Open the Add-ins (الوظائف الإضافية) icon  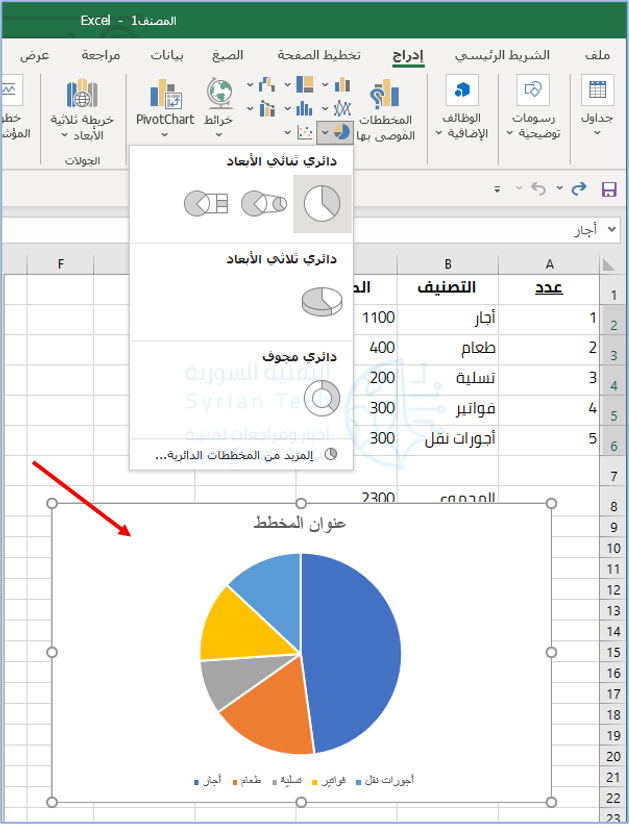(462, 90)
